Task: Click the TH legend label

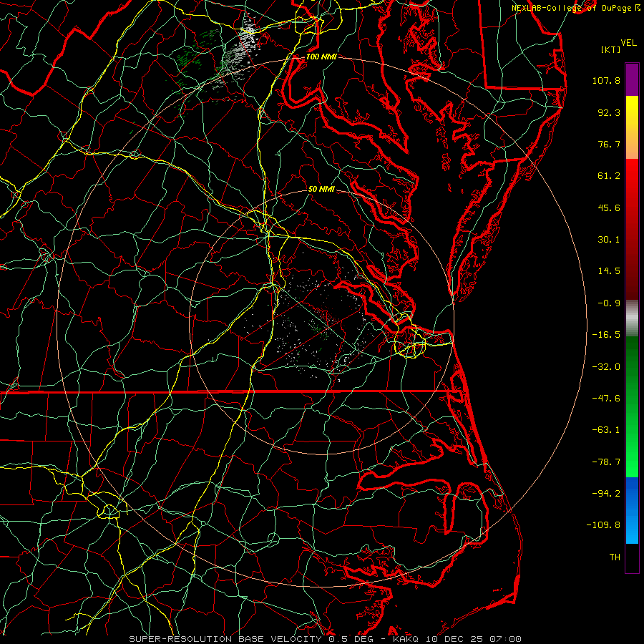Action: tap(615, 557)
